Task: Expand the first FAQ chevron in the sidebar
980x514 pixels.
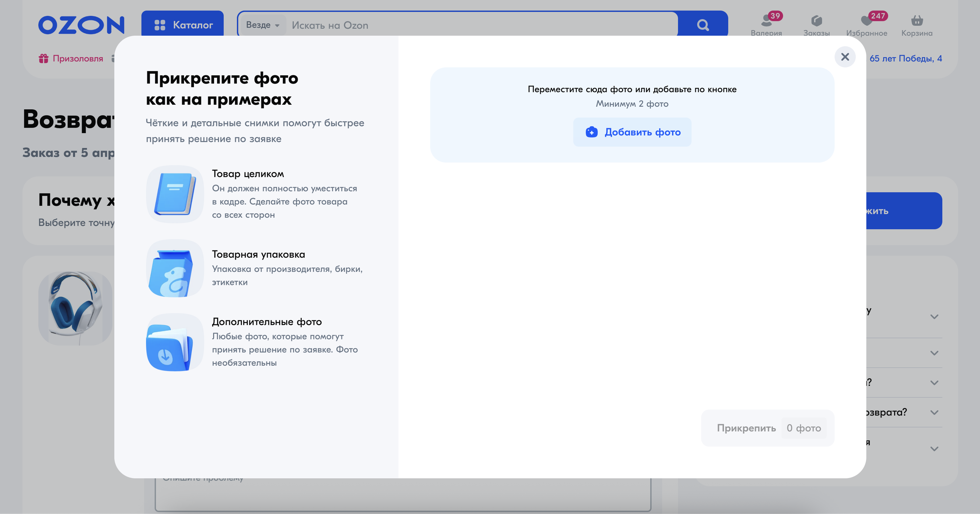Action: [x=934, y=316]
